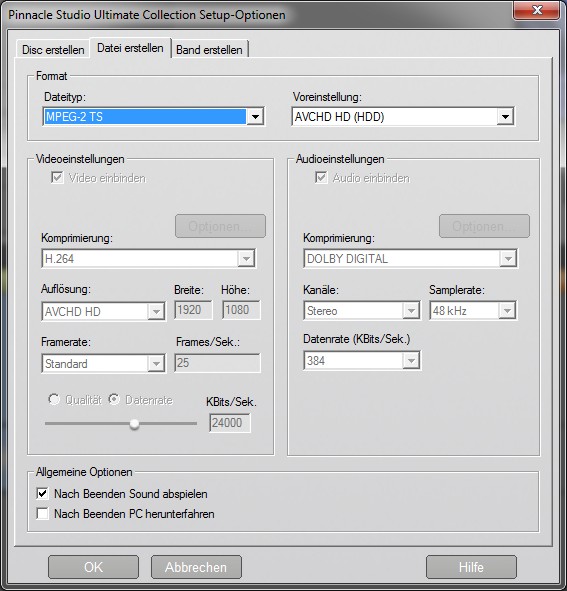The image size is (567, 591).
Task: Expand the Auflösung dropdown AVCHD HD
Action: [x=103, y=311]
